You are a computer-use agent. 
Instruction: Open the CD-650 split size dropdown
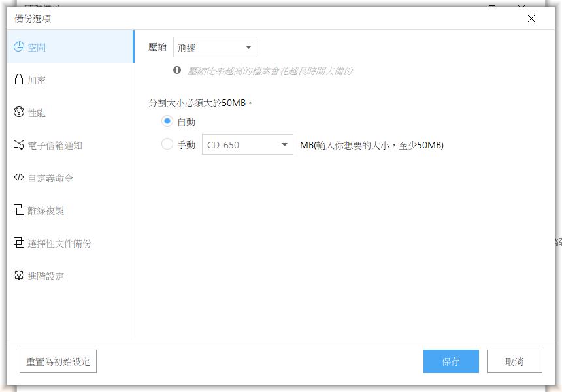[x=248, y=144]
